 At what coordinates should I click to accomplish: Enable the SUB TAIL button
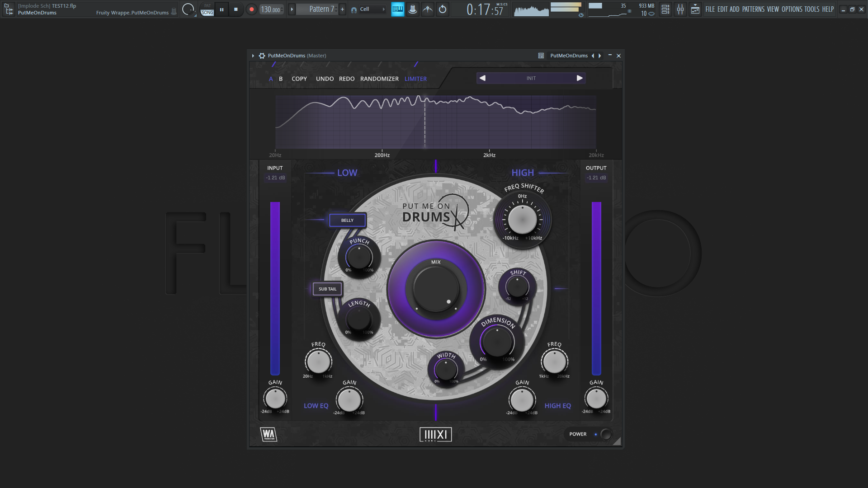[x=327, y=289]
